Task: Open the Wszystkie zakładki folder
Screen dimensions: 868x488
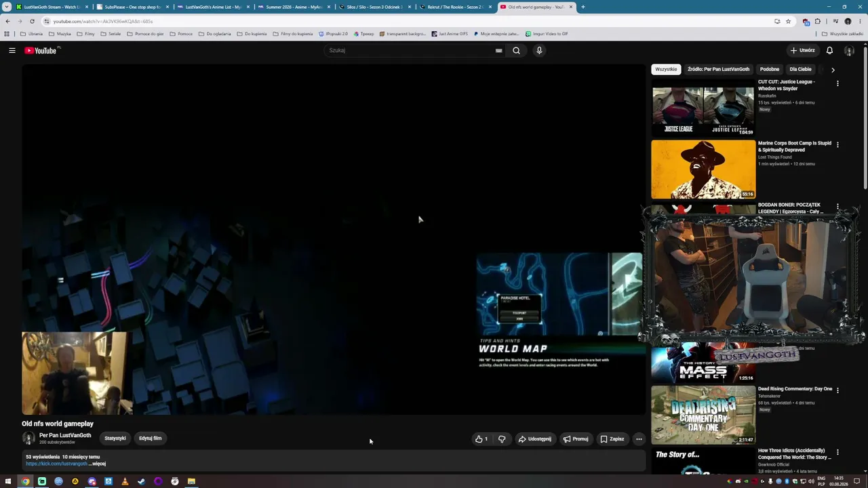Action: pos(842,34)
